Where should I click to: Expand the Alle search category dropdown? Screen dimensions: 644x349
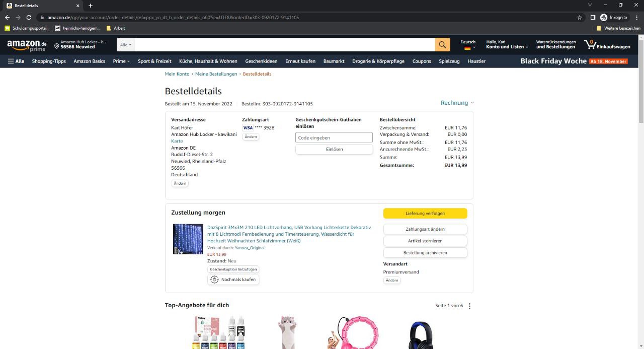click(126, 45)
